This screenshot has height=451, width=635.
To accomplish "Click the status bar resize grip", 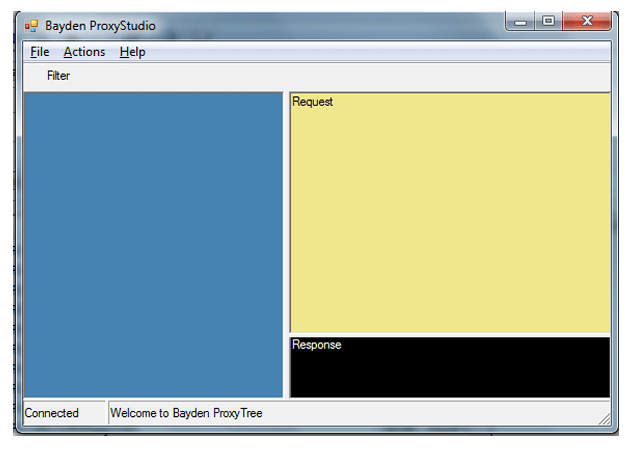I will click(x=605, y=419).
